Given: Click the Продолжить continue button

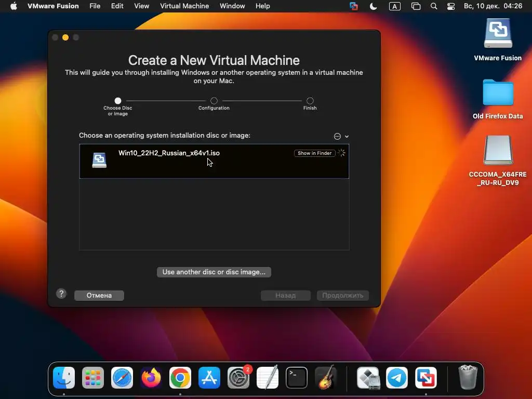Looking at the screenshot, I should (343, 296).
